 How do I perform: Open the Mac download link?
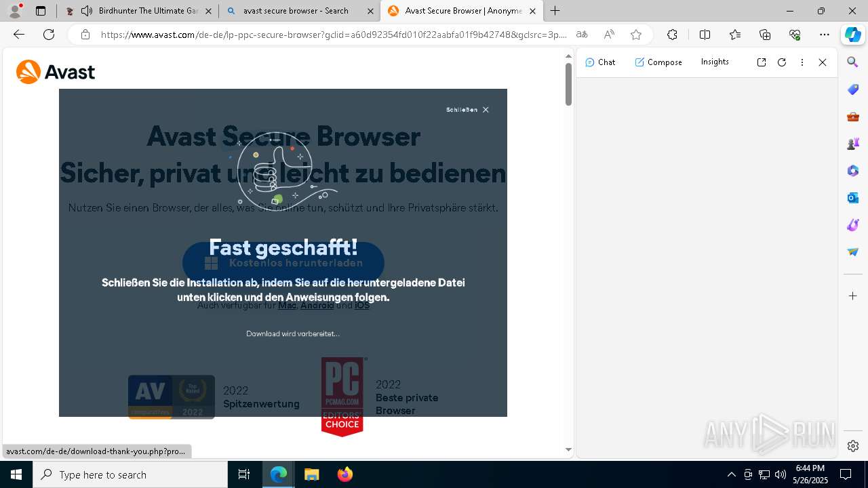pyautogui.click(x=287, y=306)
